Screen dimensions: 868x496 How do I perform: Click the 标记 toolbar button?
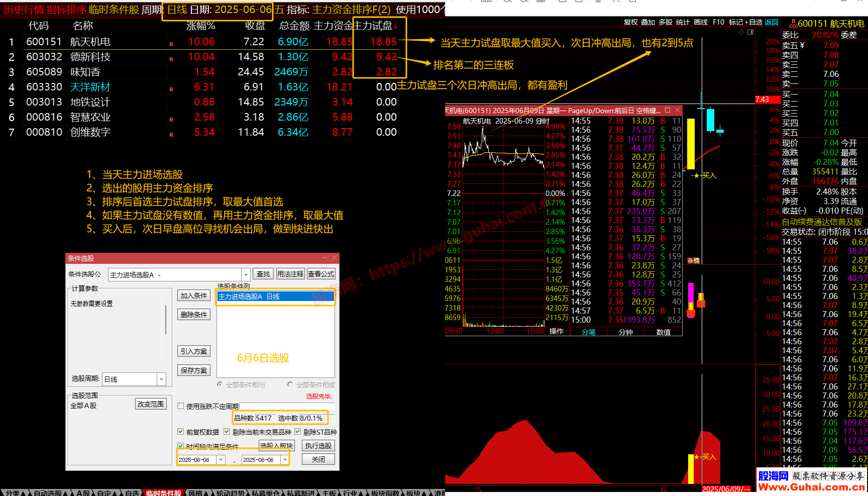click(735, 22)
